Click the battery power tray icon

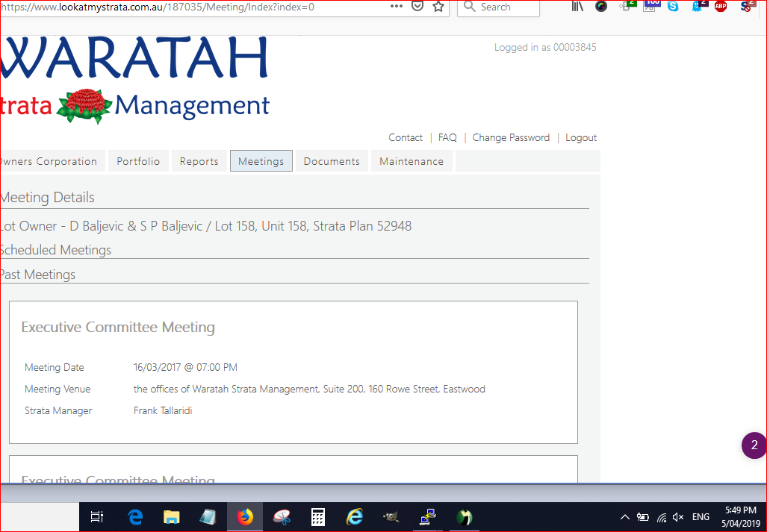coord(643,517)
